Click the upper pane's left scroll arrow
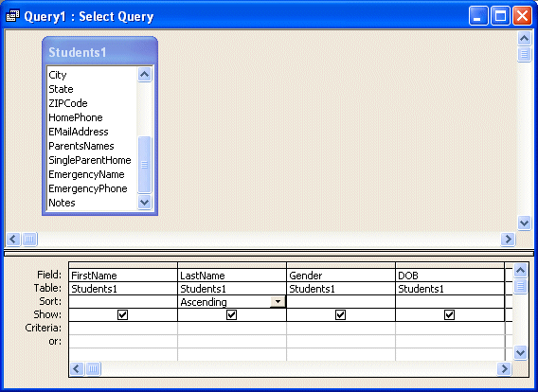 pos(13,239)
